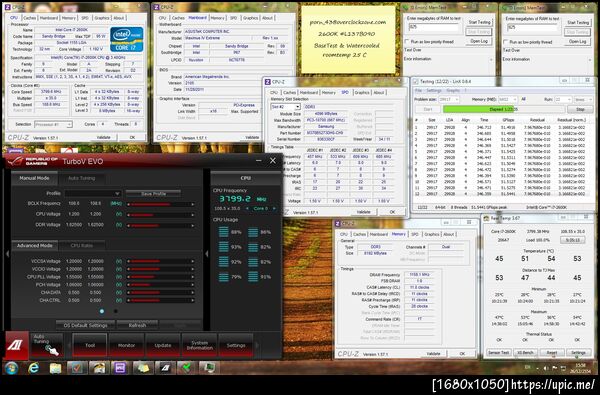Viewport: 600px width, 395px height.
Task: Open the Sticky Notes taskbar icon
Action: tap(143, 368)
